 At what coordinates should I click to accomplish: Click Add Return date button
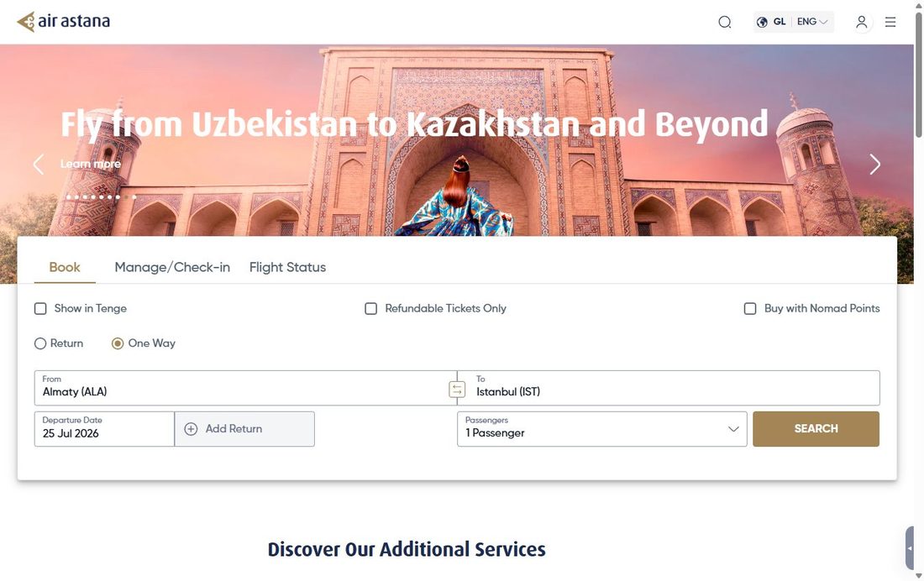click(x=244, y=429)
